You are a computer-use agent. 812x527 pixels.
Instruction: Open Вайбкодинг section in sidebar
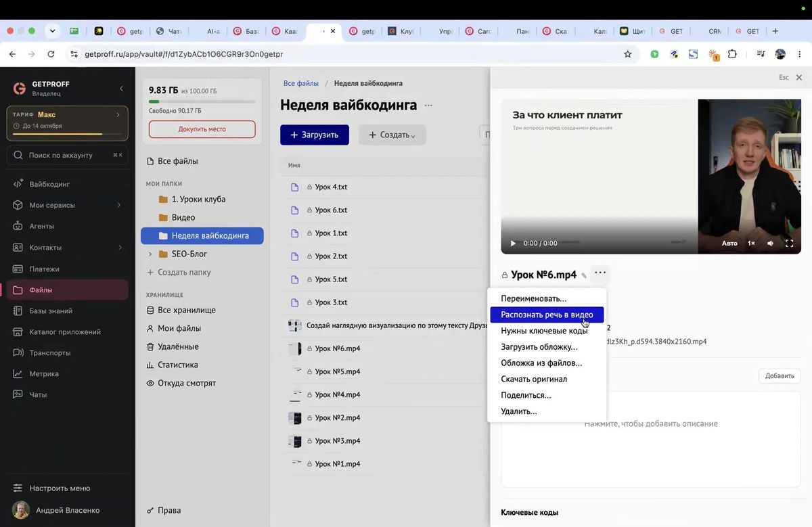(49, 184)
